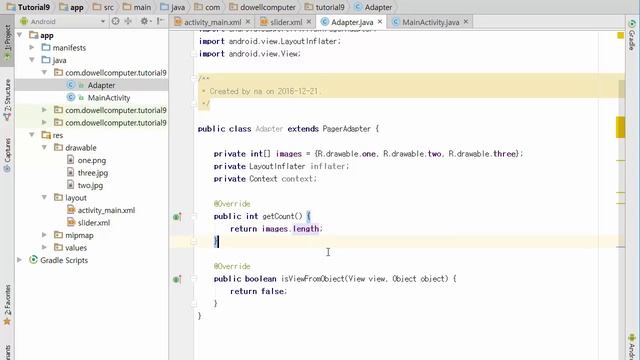
Task: Click the main breadcrumb
Action: click(137, 7)
